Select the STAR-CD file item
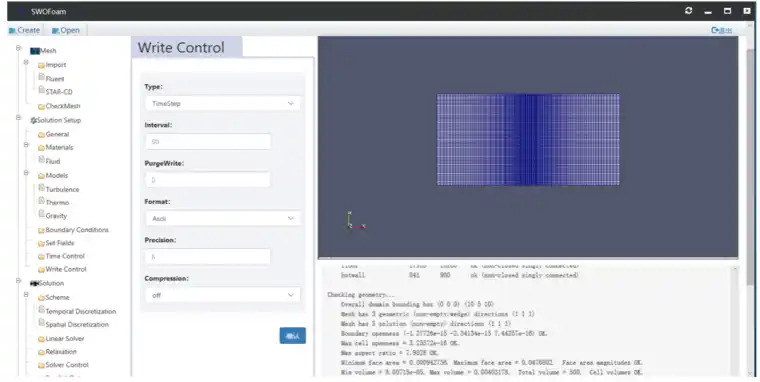This screenshot has height=382, width=760. pos(55,91)
